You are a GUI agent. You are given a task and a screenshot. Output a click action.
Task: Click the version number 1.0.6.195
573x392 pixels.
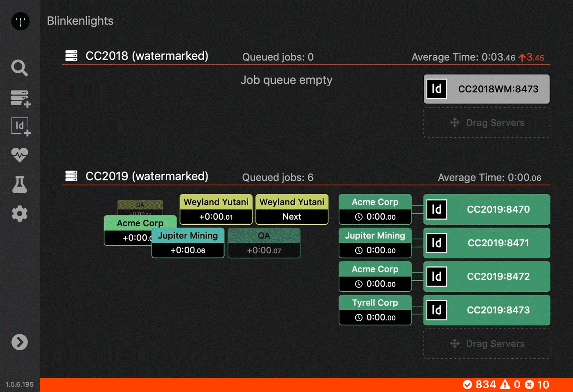point(20,384)
